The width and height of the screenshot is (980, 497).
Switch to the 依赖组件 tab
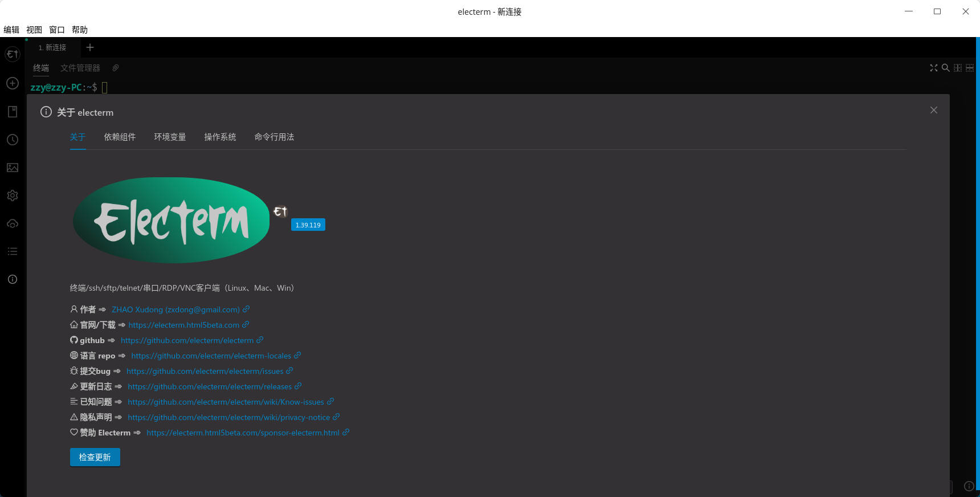coord(120,137)
